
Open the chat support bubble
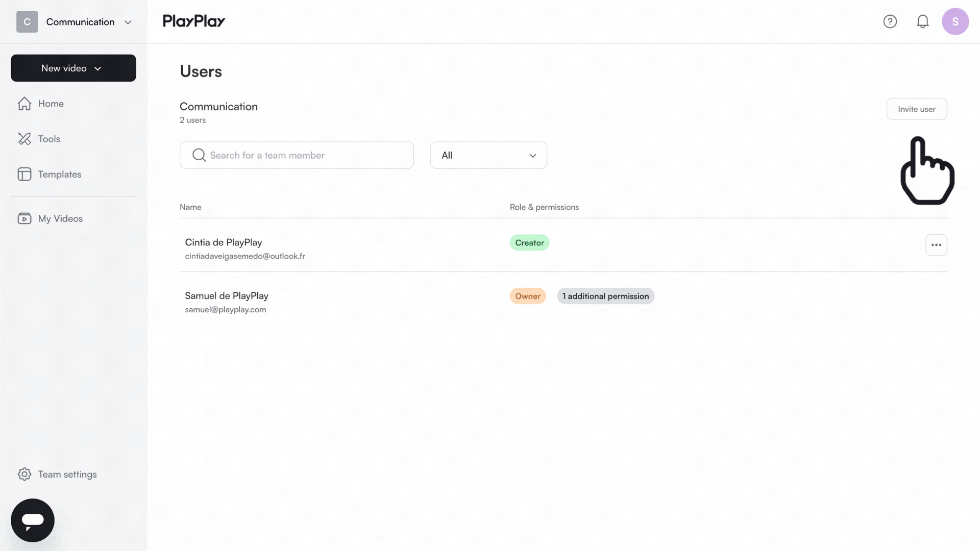(x=33, y=520)
